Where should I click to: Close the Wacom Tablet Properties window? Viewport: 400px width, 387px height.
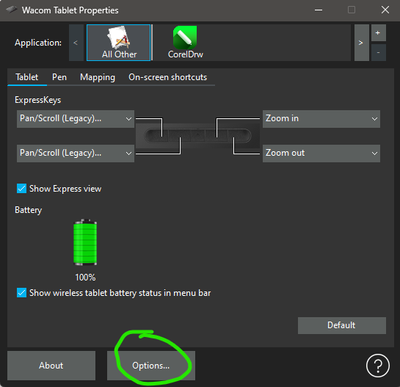385,10
